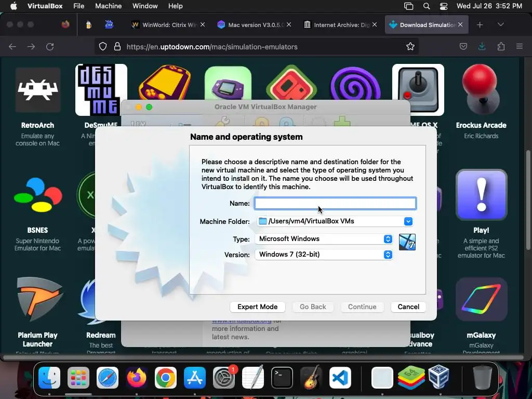Click the beer mug pinned tab
The width and height of the screenshot is (532, 399).
pos(88,24)
